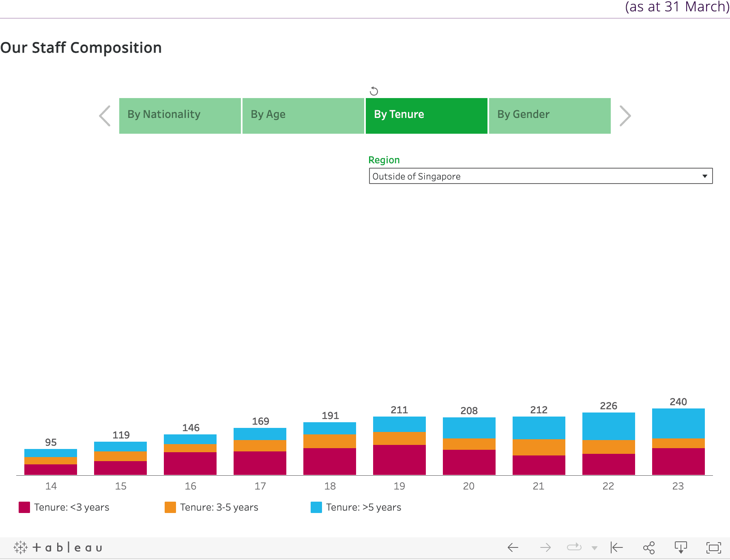Click the x-axis label 18
The height and width of the screenshot is (560, 730).
tap(330, 486)
